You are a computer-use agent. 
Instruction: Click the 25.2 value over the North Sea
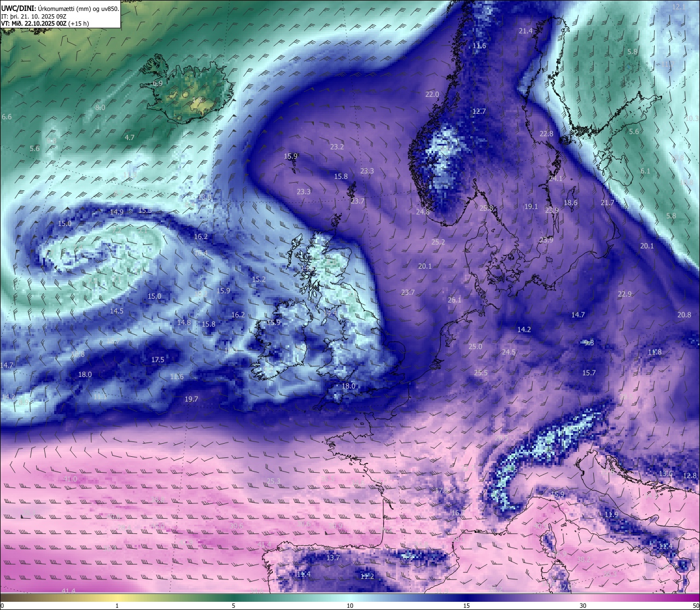click(x=438, y=242)
